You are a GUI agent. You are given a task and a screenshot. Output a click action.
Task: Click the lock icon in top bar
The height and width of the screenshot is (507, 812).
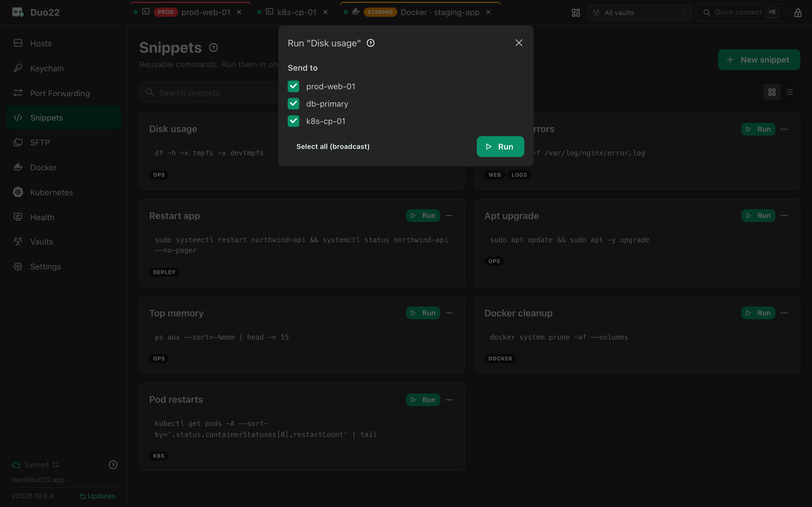798,13
